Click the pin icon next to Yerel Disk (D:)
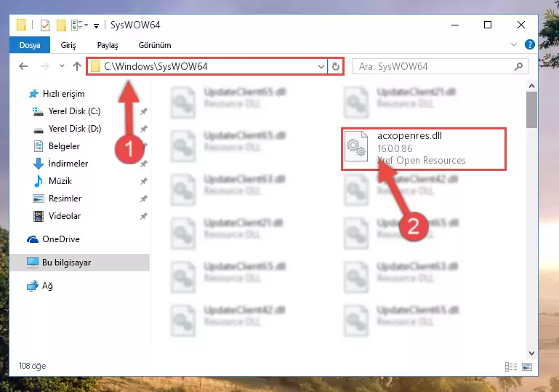Viewport: 559px width, 392px height. pyautogui.click(x=144, y=129)
